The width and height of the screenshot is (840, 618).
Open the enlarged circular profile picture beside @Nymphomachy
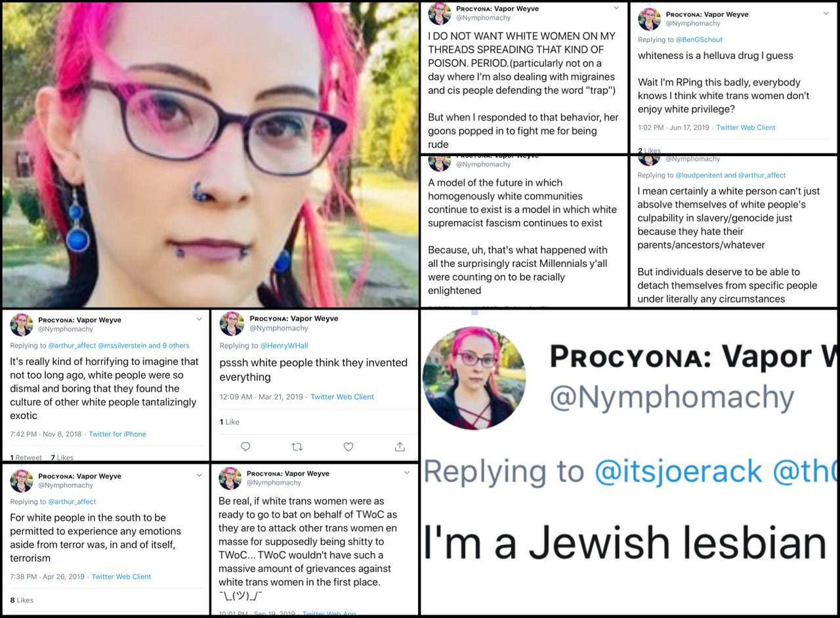[474, 378]
